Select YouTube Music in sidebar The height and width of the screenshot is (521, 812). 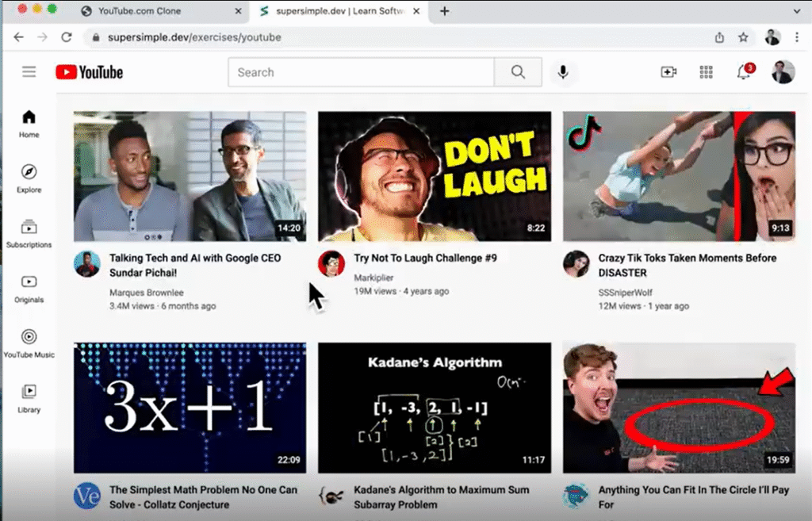click(x=29, y=343)
